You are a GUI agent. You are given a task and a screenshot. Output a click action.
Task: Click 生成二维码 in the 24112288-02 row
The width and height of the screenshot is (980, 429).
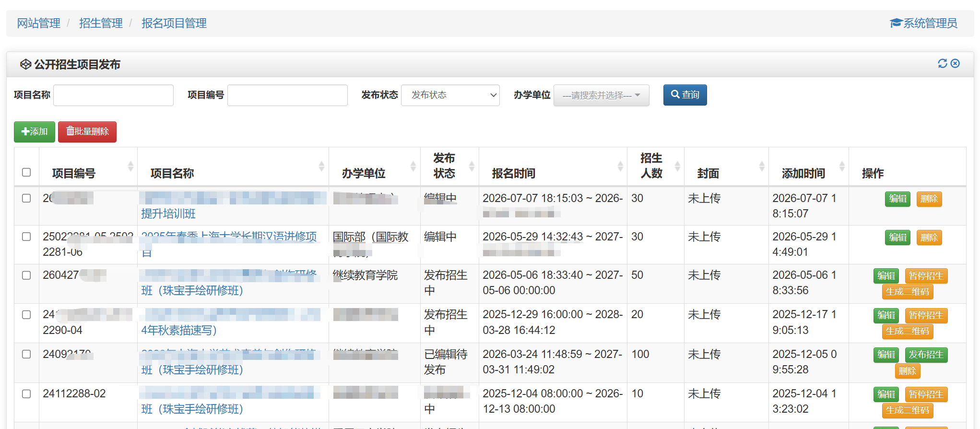907,410
